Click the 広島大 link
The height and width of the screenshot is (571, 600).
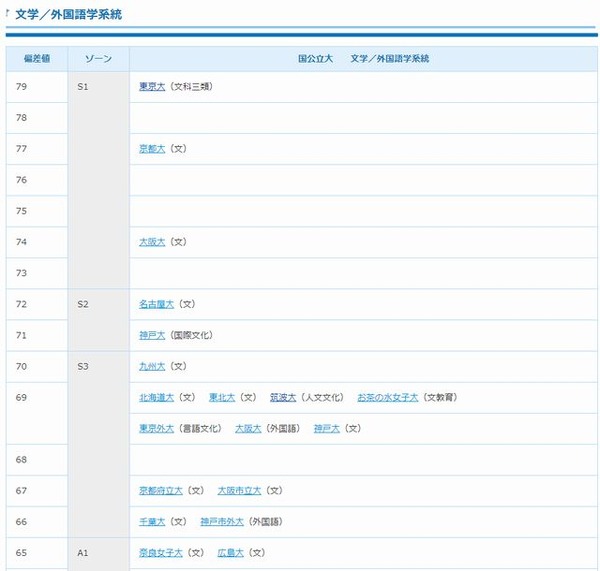click(x=230, y=553)
